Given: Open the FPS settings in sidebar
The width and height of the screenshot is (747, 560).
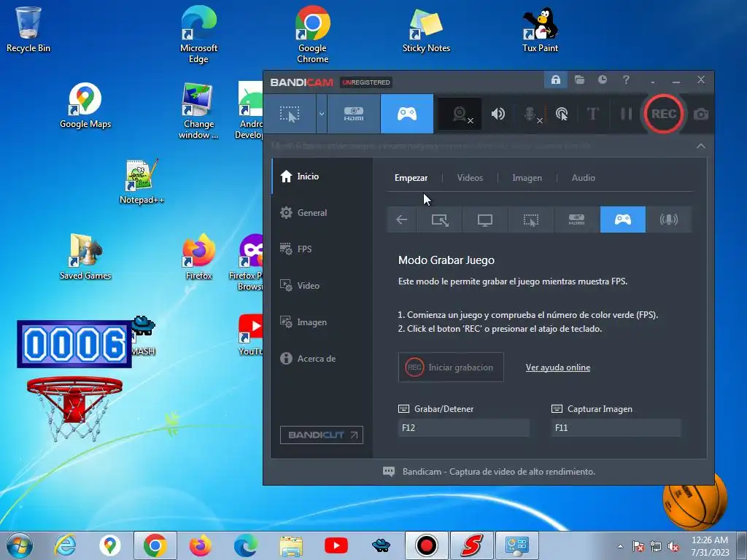Looking at the screenshot, I should pos(322,249).
